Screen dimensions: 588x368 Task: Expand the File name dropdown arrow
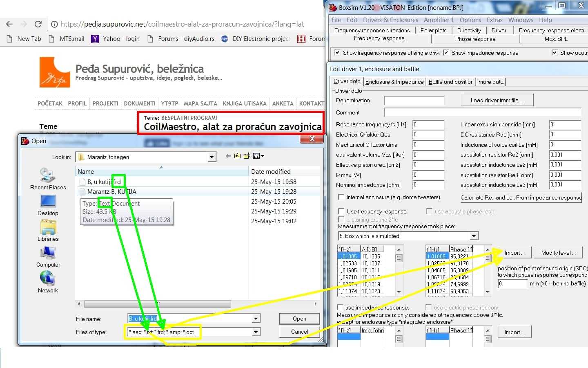[x=256, y=319]
